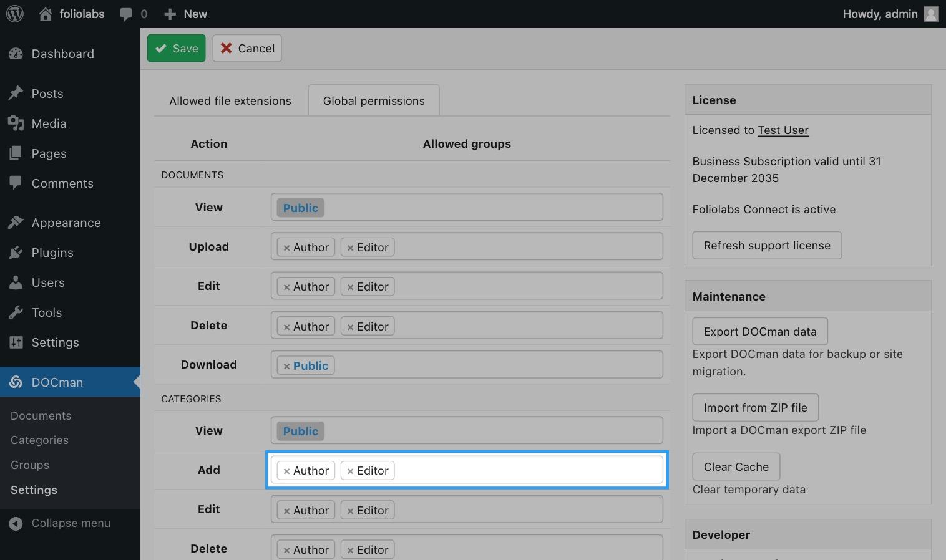
Task: Click Export DOCman data
Action: [760, 331]
